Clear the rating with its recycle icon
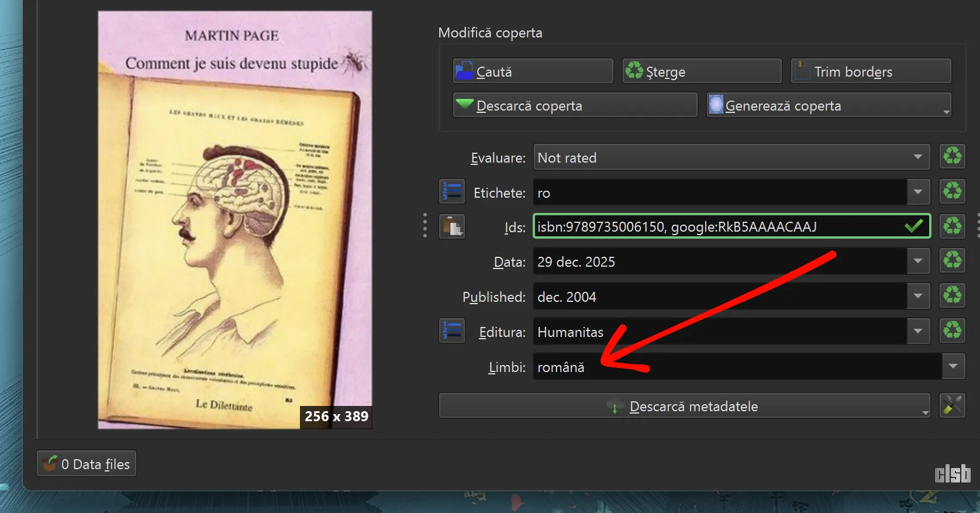This screenshot has width=980, height=513. point(952,157)
